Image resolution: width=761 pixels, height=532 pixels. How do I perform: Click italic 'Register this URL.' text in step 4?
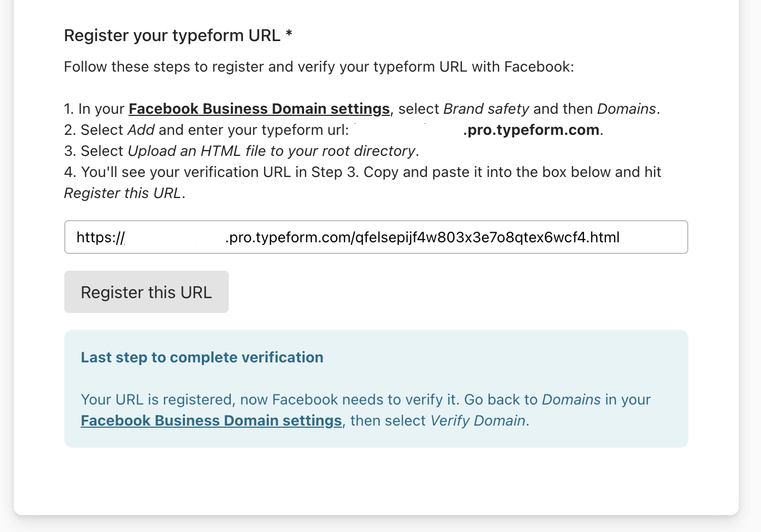click(x=124, y=193)
